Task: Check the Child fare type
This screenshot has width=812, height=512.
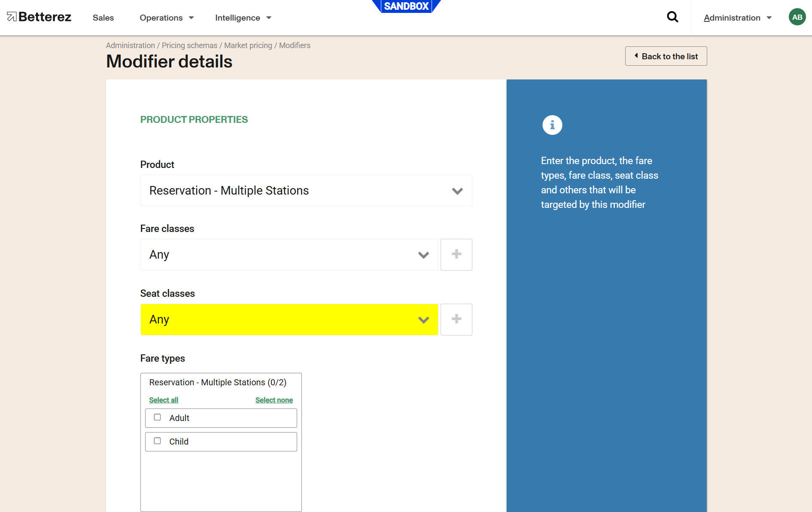Action: [158, 441]
